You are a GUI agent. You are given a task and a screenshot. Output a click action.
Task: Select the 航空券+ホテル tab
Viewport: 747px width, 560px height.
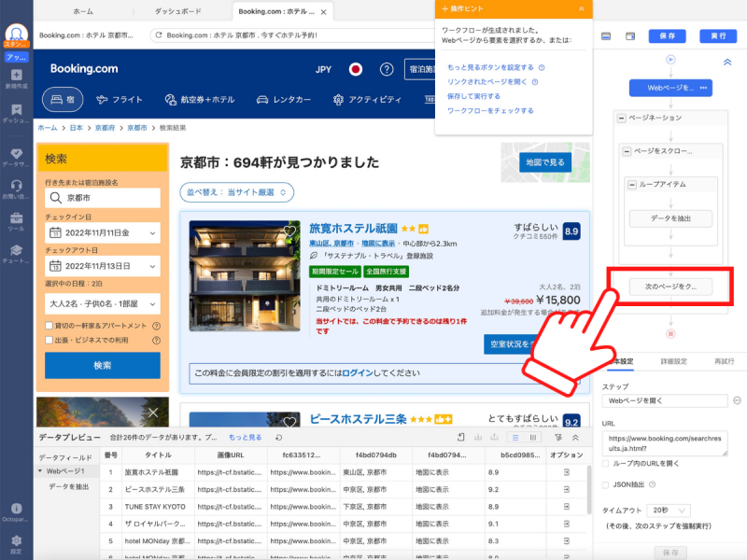point(200,100)
